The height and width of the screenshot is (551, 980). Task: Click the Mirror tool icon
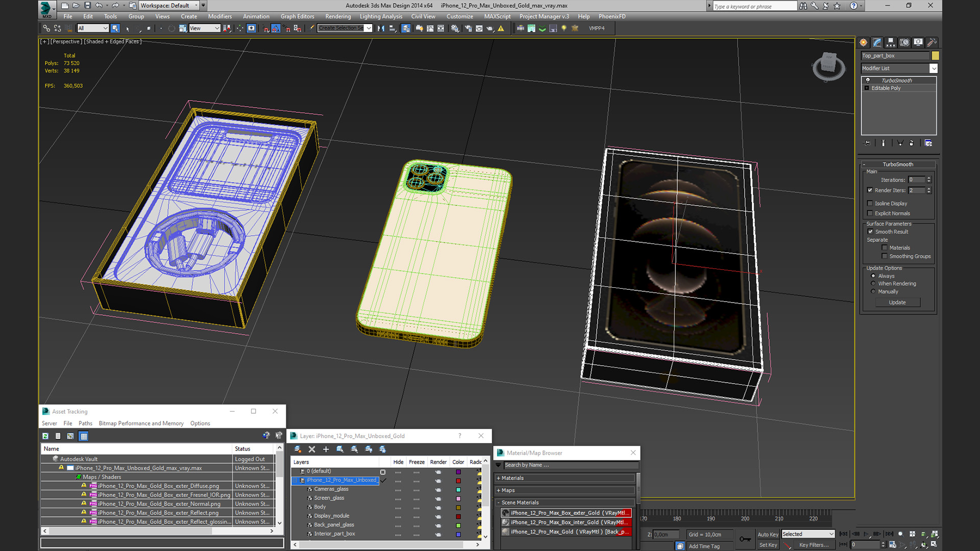coord(381,29)
